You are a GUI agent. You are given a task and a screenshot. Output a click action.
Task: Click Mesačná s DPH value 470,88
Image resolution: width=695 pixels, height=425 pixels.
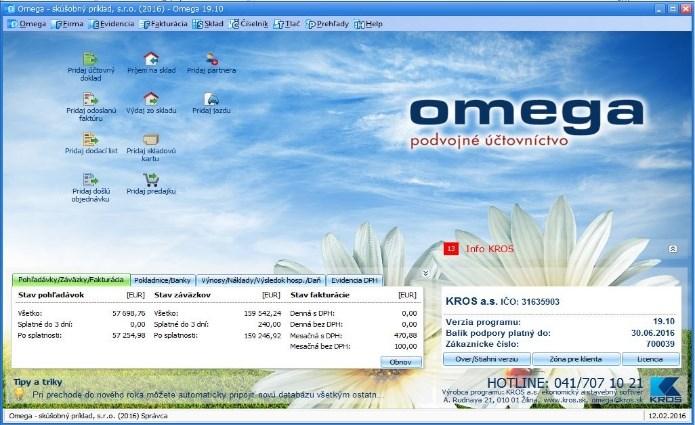tap(406, 335)
